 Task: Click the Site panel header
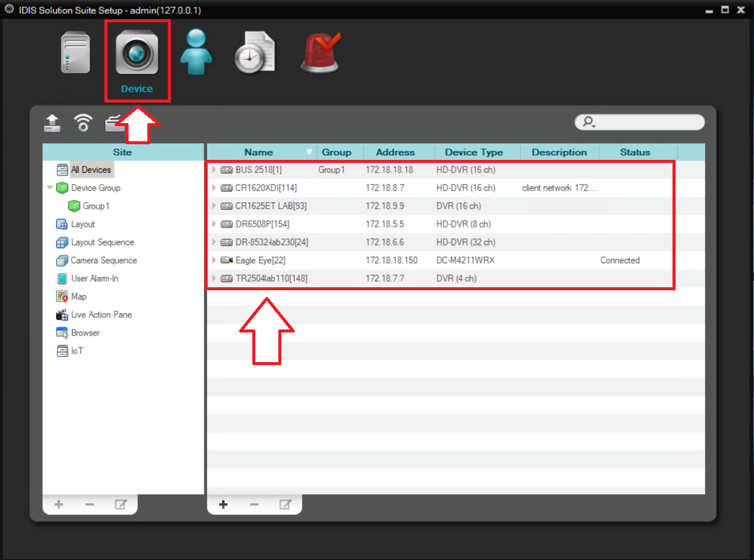(x=123, y=152)
